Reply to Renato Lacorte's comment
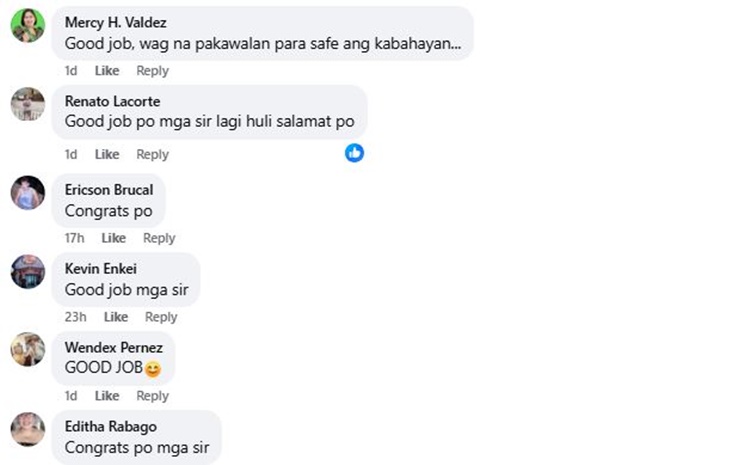 (x=153, y=155)
